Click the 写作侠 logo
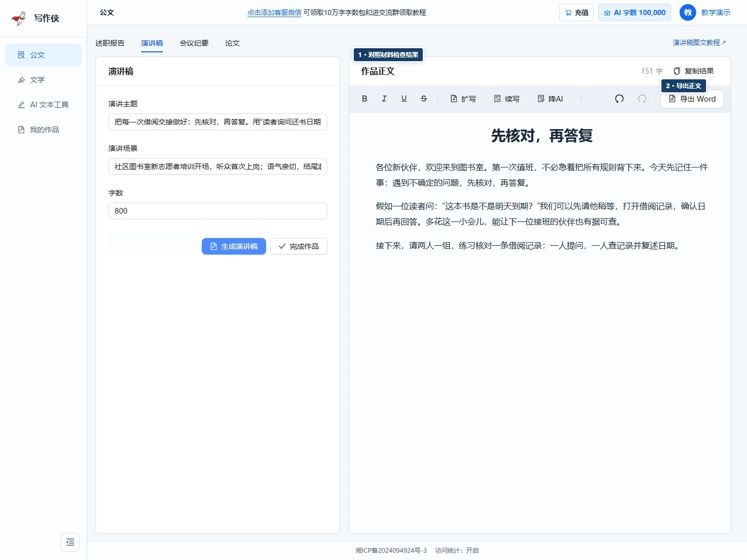747x560 pixels. (35, 18)
